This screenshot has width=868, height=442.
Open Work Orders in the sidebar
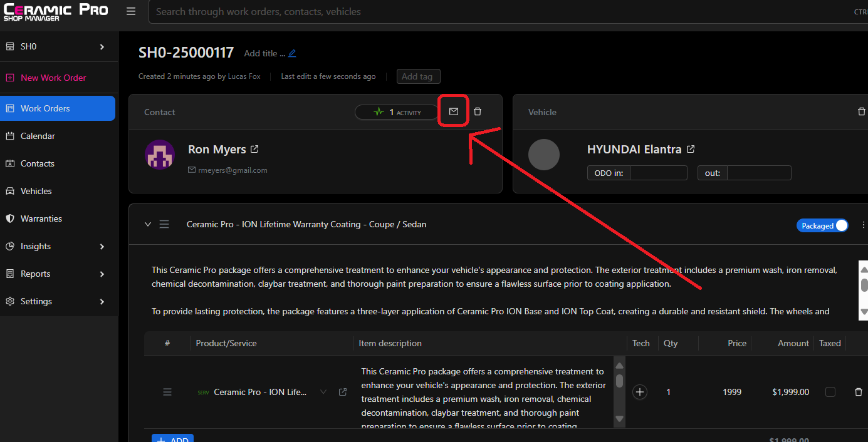(58, 108)
